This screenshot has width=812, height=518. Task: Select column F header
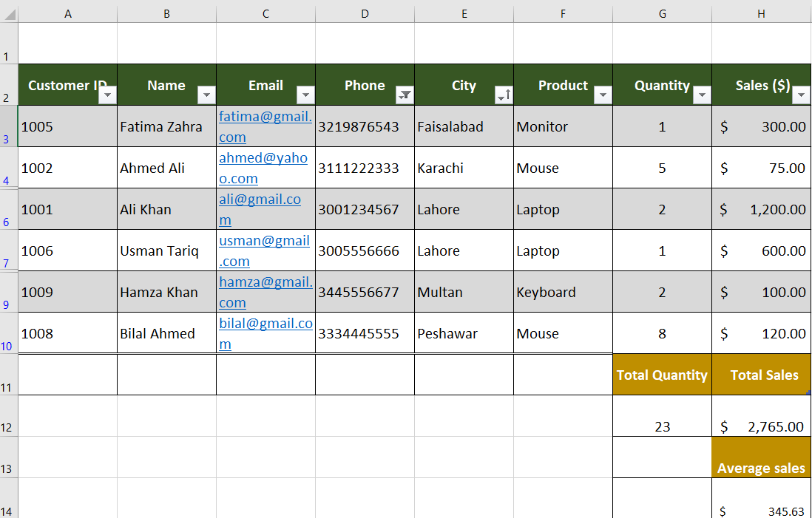point(563,15)
